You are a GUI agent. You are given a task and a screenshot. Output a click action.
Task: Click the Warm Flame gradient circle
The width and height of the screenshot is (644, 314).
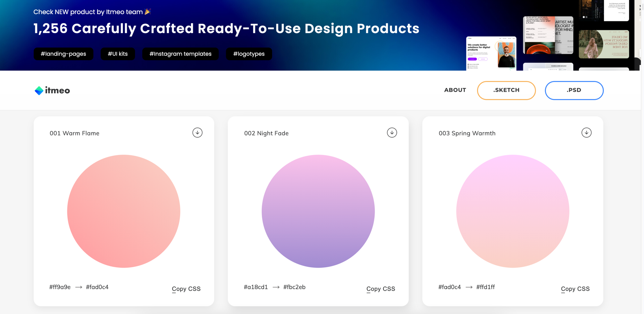[x=124, y=211]
